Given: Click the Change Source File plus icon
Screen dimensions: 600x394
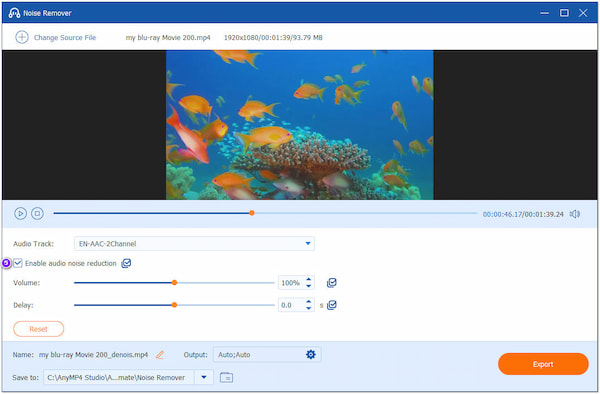Looking at the screenshot, I should point(22,37).
